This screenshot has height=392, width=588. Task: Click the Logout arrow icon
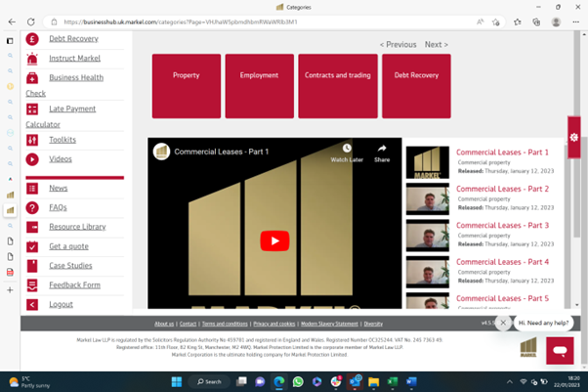(32, 305)
